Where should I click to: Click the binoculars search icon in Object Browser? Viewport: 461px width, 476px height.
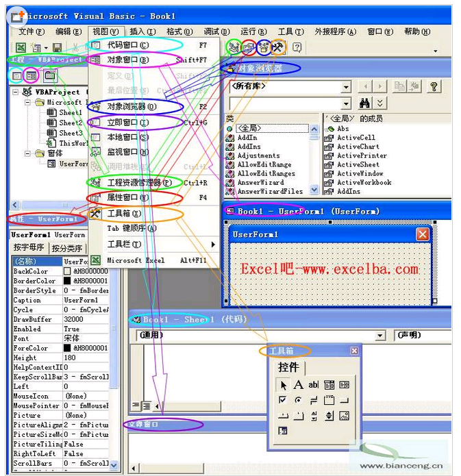(364, 103)
